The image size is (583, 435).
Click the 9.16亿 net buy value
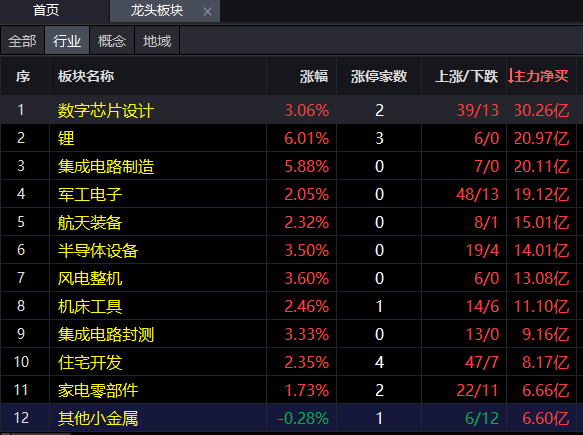point(545,334)
